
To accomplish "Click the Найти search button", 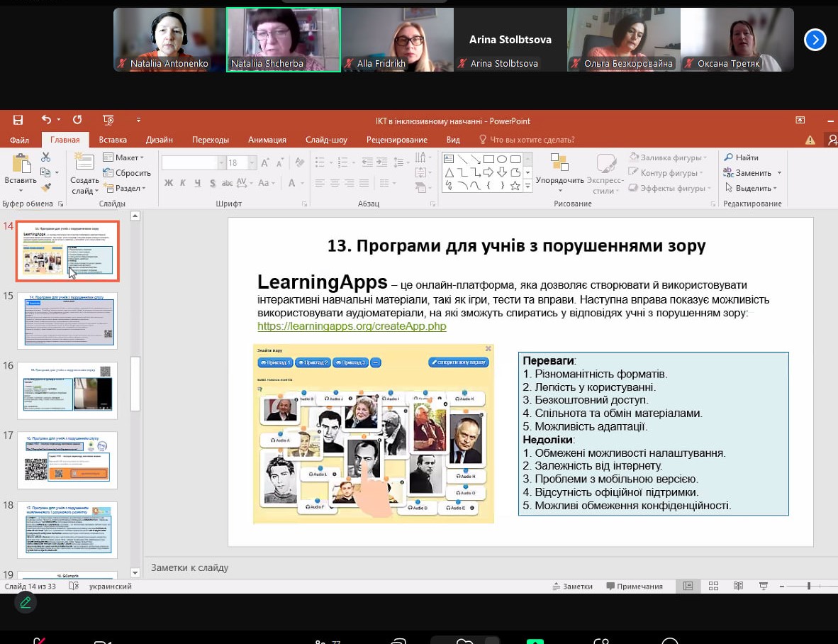I will coord(741,157).
